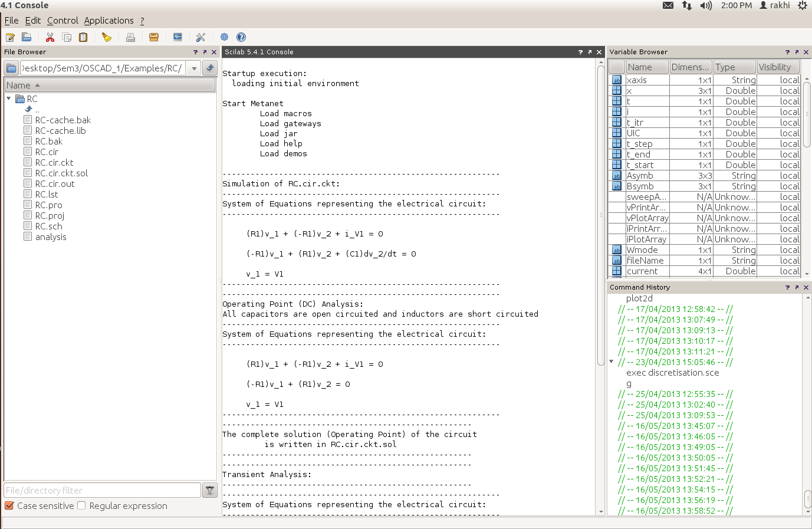812x529 pixels.
Task: Sort files by Name column header
Action: (110, 85)
